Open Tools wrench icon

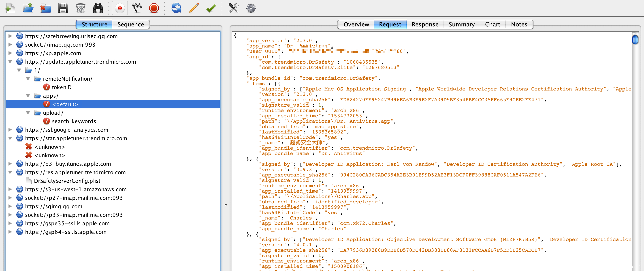(233, 8)
